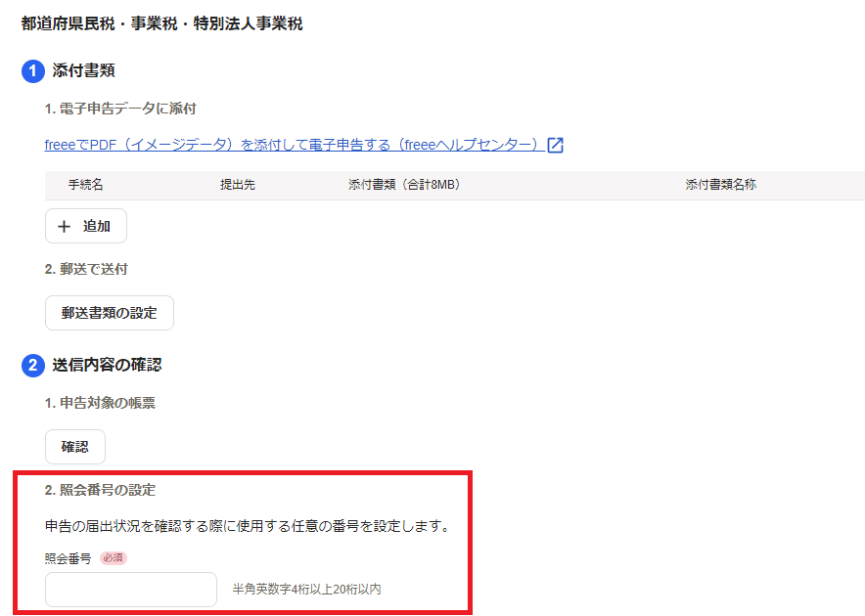Viewport: 865px width, 616px height.
Task: Click the 提出先 column header
Action: click(238, 185)
